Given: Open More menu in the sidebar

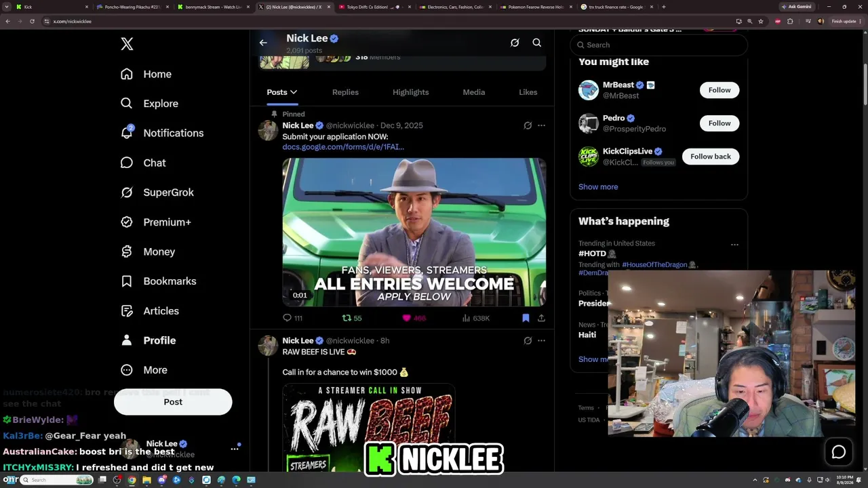Looking at the screenshot, I should (144, 370).
